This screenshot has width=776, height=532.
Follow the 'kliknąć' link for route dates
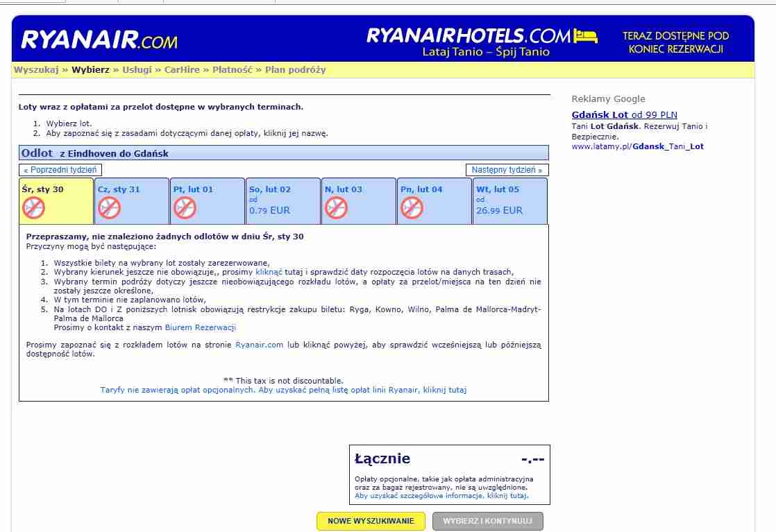[269, 272]
